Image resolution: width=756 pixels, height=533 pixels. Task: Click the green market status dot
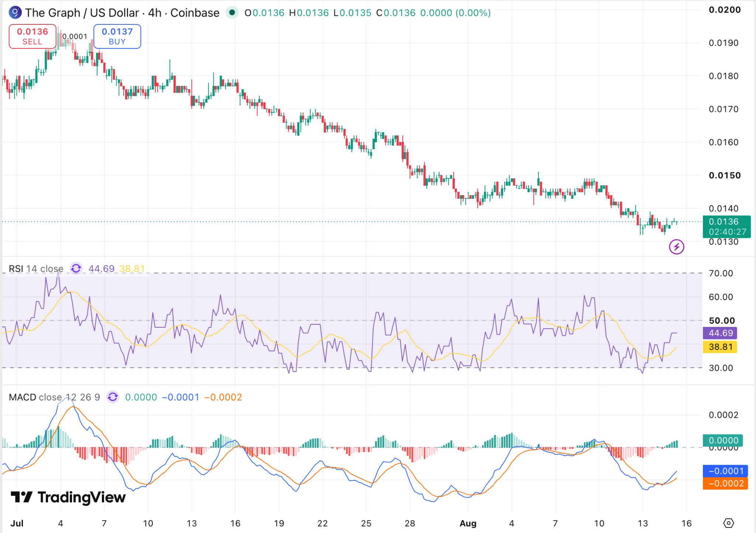tap(232, 13)
